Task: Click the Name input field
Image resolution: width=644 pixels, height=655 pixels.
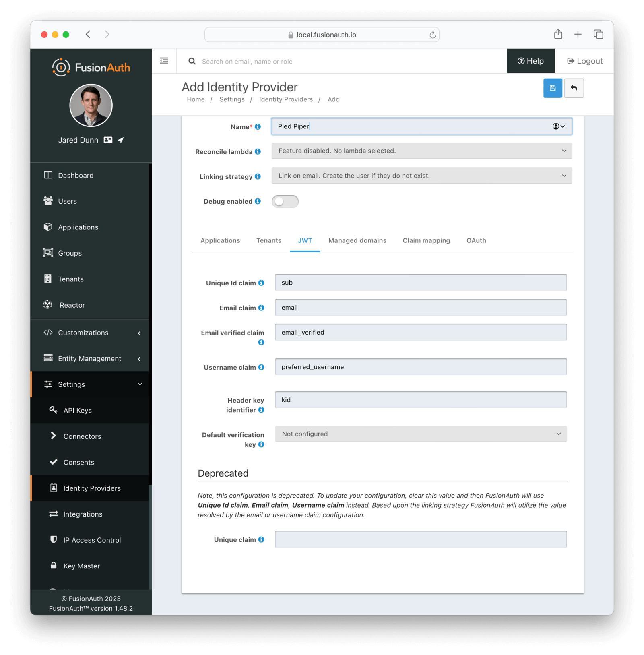Action: tap(421, 126)
